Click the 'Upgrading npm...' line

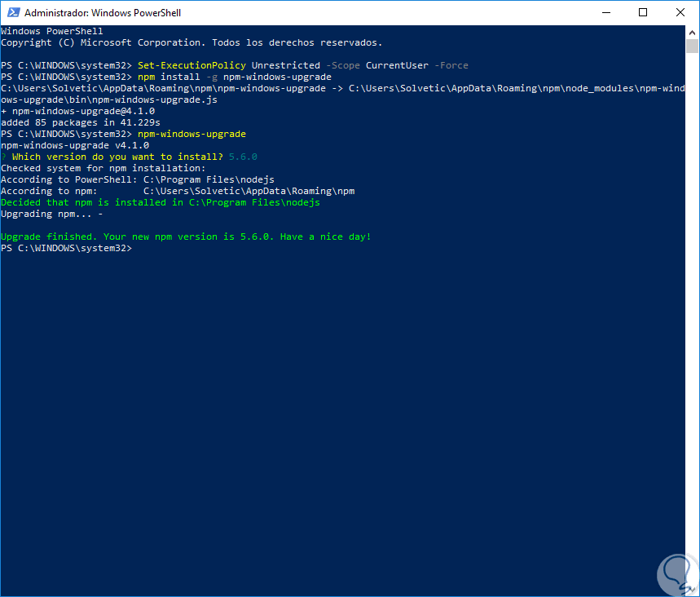52,214
